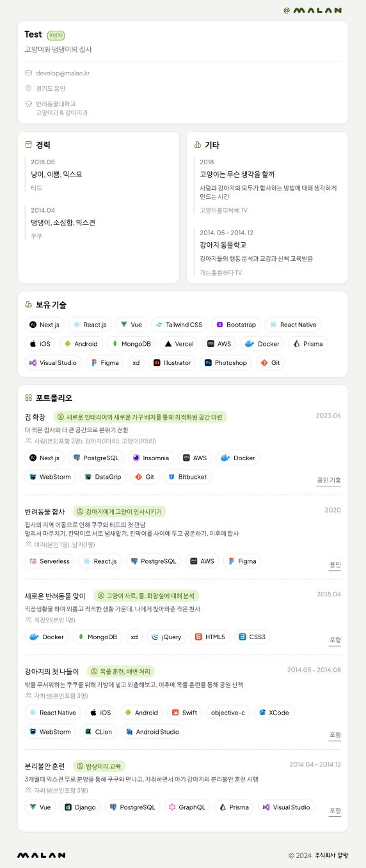
Task: Open the 포항 link in 분리불안 훈련
Action: 335,810
